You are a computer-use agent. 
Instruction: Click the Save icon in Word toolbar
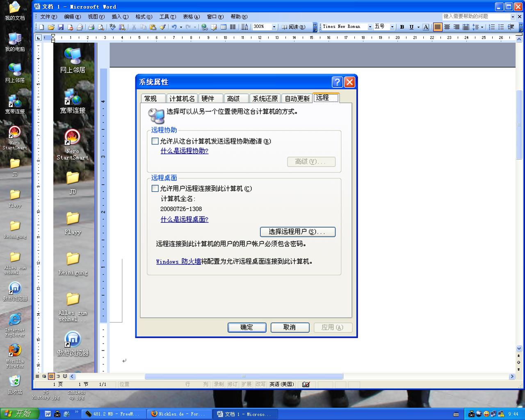coord(61,27)
